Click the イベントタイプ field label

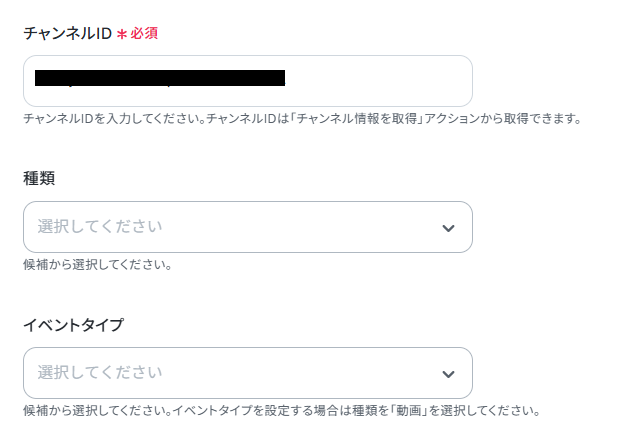click(73, 324)
